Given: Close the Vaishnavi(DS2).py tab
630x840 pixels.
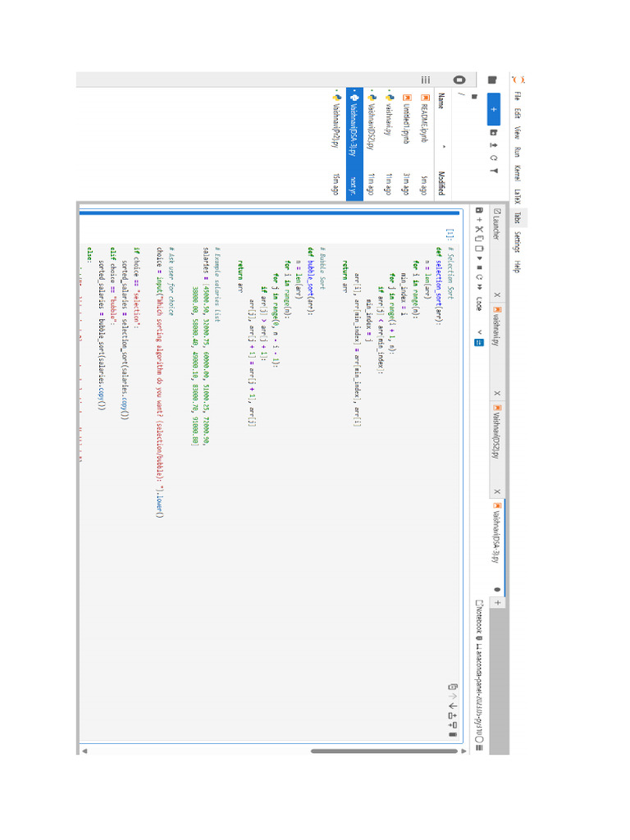Looking at the screenshot, I should [x=496, y=491].
